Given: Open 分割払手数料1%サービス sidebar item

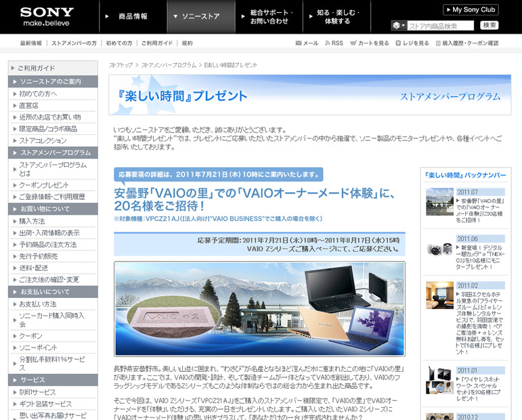Looking at the screenshot, I should click(x=52, y=363).
